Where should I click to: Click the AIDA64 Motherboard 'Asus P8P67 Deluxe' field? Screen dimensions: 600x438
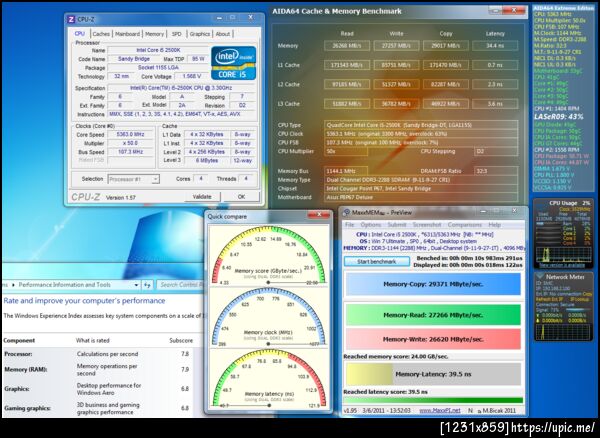421,197
